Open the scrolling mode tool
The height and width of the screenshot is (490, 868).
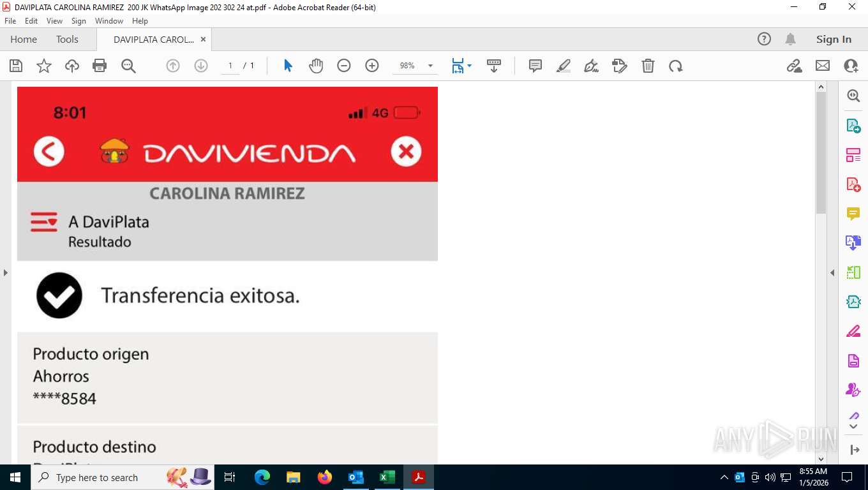click(494, 66)
